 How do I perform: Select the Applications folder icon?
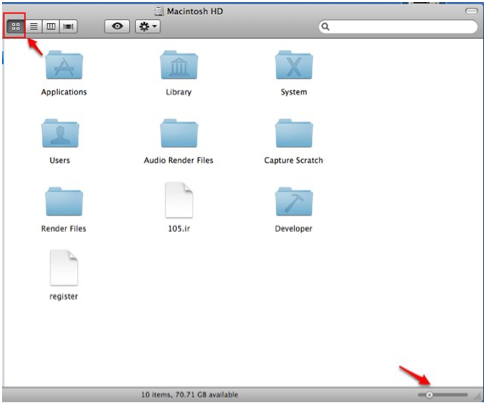(x=64, y=65)
